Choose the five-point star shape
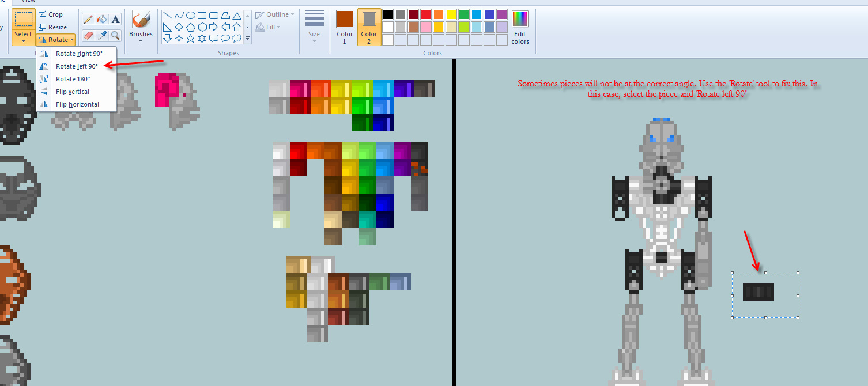The width and height of the screenshot is (868, 386). 190,39
